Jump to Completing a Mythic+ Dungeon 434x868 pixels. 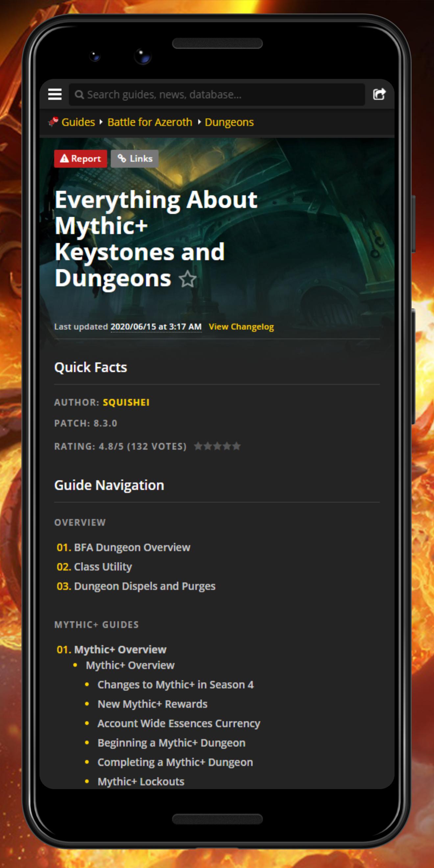coord(175,762)
